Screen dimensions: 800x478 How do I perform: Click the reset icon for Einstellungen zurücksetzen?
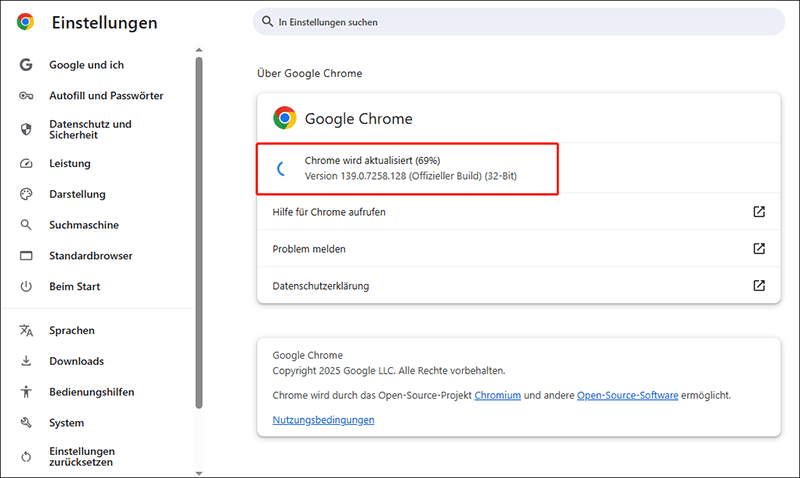(26, 457)
